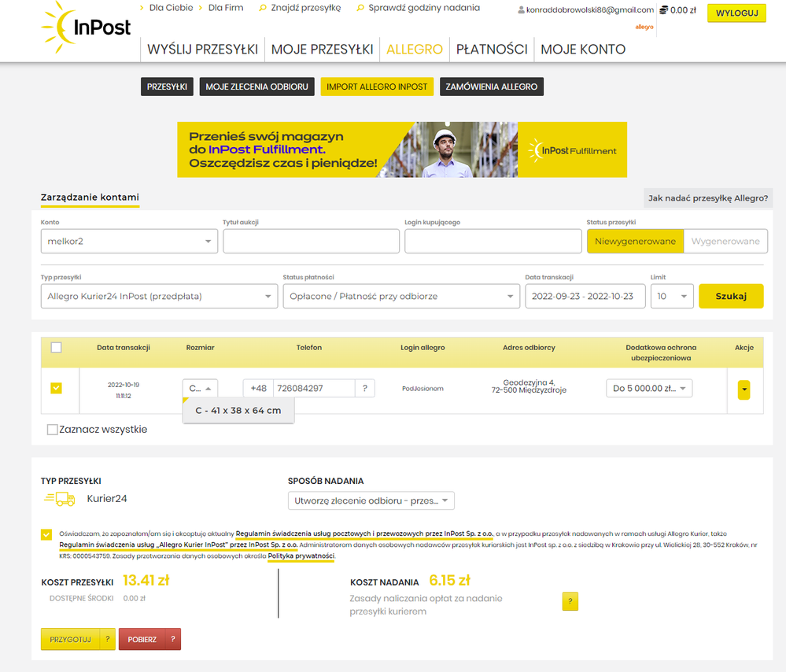Click the red Pobierz button
Viewport: 786px width, 672px height.
coord(142,640)
